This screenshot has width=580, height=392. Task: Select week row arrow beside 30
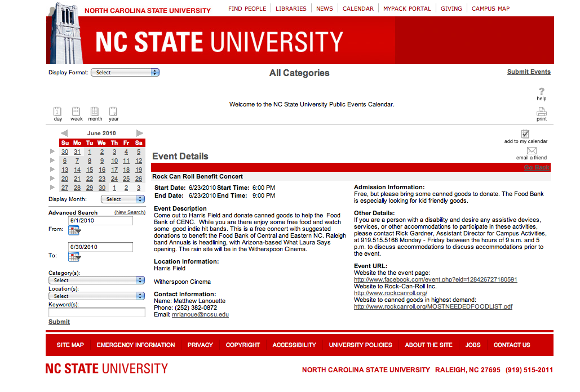pos(52,151)
